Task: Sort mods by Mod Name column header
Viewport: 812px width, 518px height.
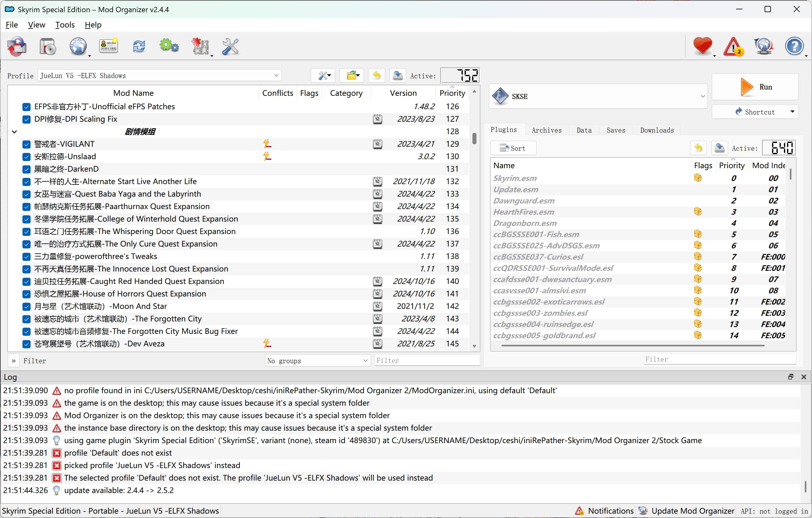Action: 133,93
